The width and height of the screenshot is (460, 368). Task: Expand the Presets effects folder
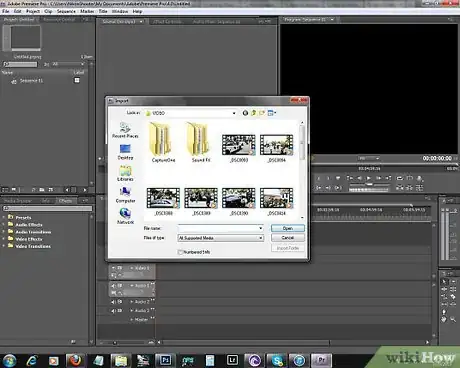[4, 217]
